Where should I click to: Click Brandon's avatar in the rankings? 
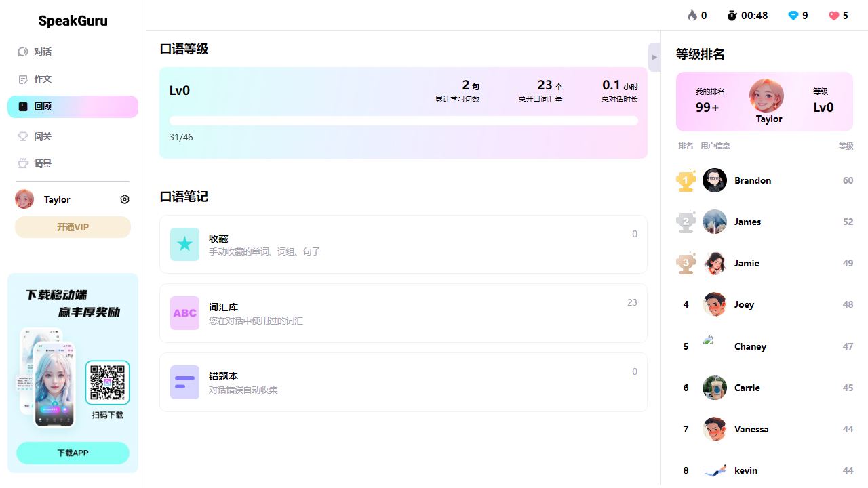point(714,180)
